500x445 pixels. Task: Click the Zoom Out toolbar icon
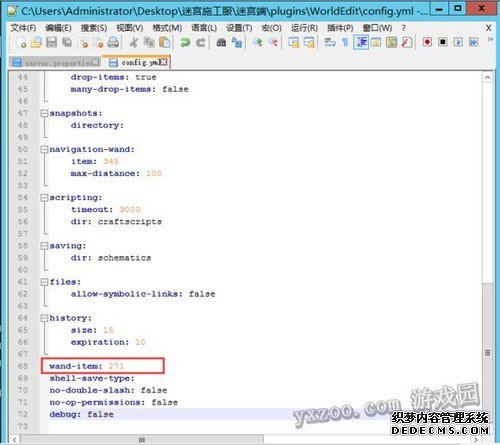[273, 42]
